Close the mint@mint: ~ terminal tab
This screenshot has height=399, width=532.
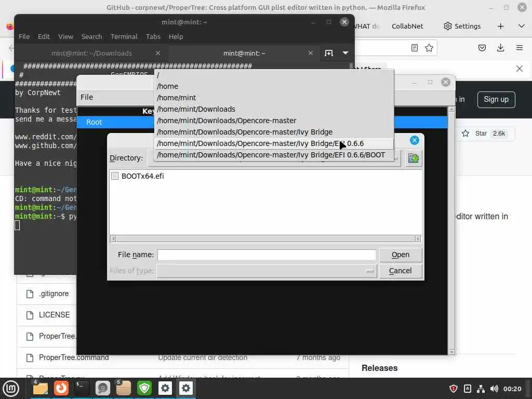311,53
